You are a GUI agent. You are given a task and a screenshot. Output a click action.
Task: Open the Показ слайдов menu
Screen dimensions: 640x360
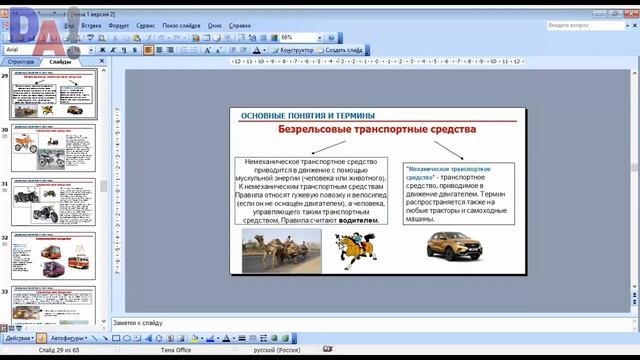[x=181, y=25]
